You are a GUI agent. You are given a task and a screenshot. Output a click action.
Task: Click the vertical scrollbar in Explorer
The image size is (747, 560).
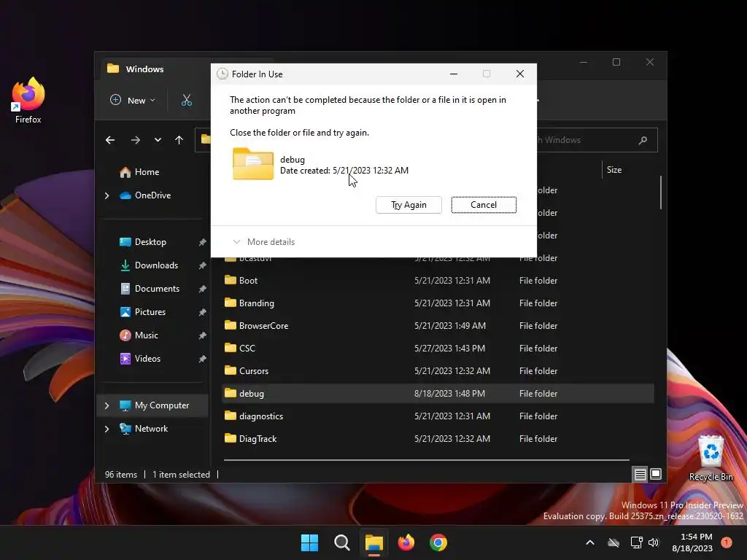[x=661, y=192]
